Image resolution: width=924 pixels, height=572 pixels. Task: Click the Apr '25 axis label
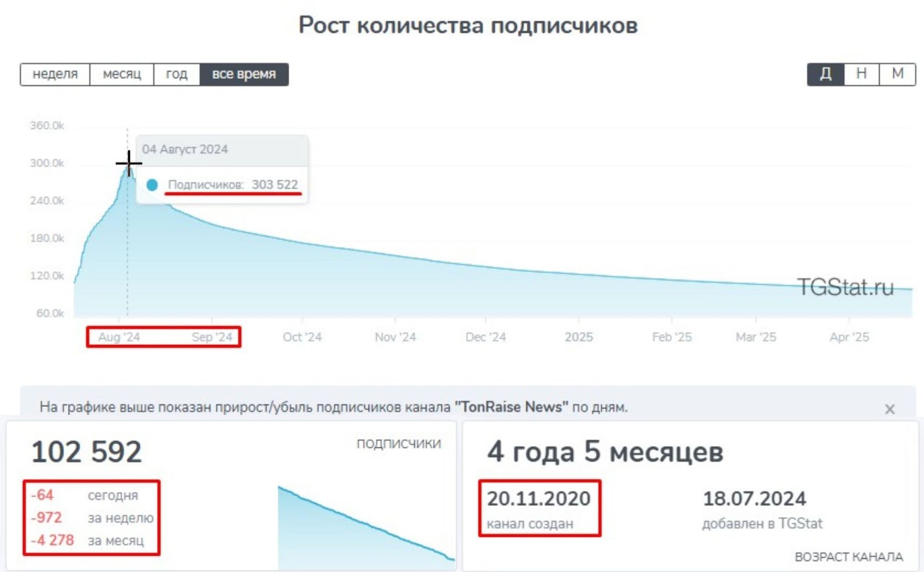(x=849, y=337)
